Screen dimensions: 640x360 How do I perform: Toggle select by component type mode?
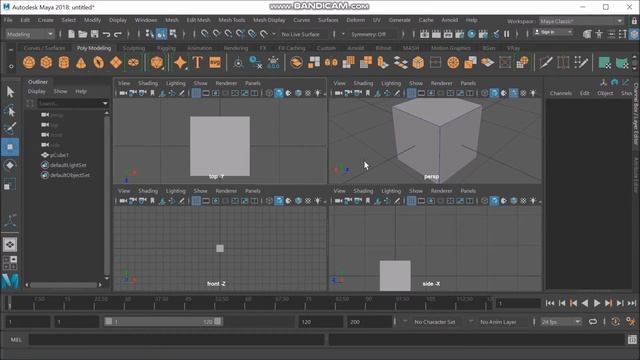(173, 34)
